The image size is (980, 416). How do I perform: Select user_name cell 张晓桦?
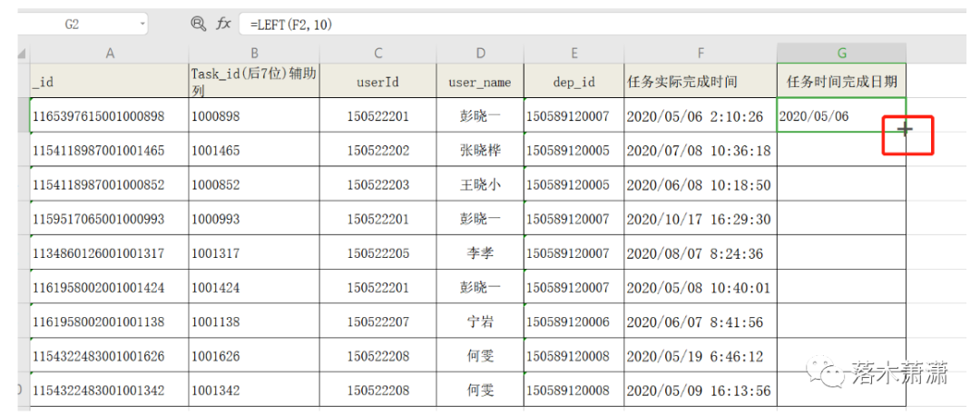tap(480, 150)
